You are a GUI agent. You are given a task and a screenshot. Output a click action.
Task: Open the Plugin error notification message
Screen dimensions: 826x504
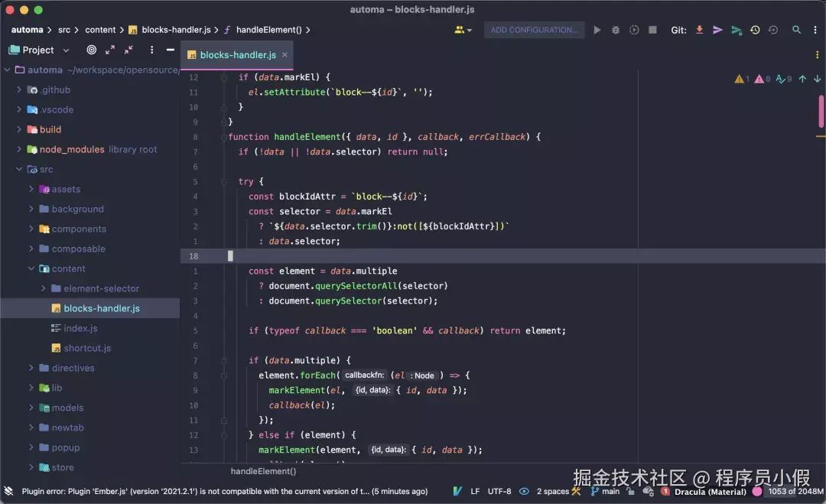224,491
